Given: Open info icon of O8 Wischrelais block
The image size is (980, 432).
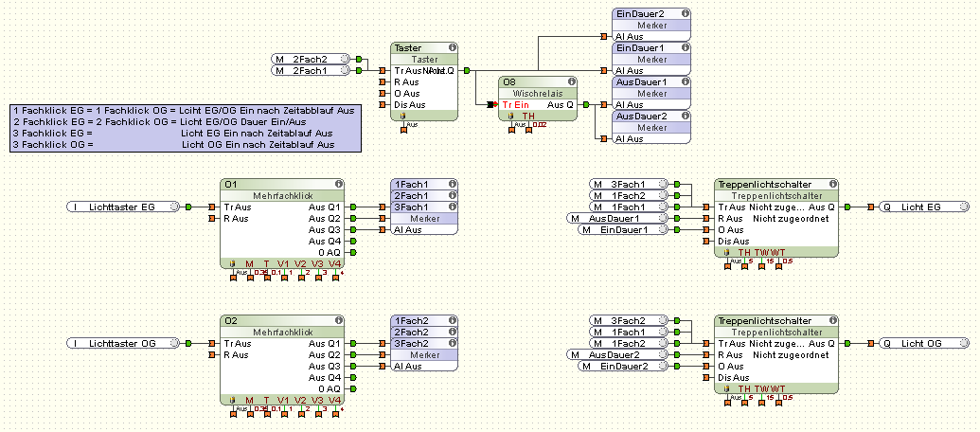Looking at the screenshot, I should tap(571, 81).
